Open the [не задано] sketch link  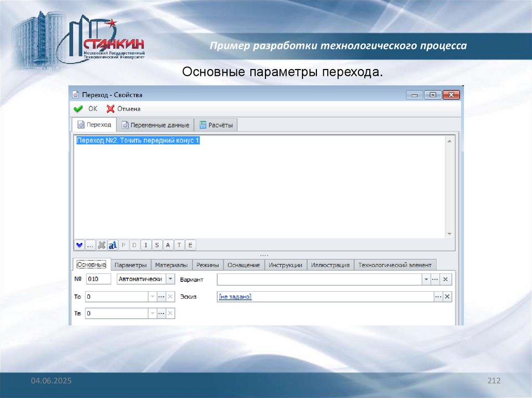[235, 297]
